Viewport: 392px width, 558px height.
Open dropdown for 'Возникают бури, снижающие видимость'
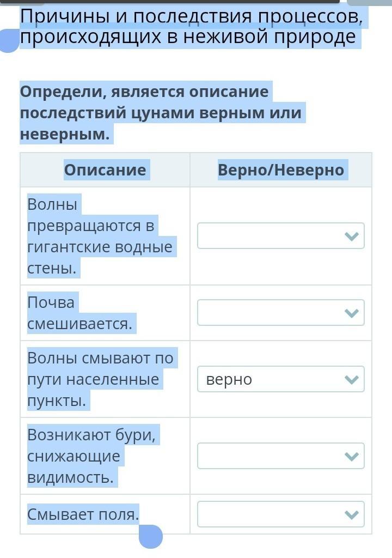click(280, 456)
